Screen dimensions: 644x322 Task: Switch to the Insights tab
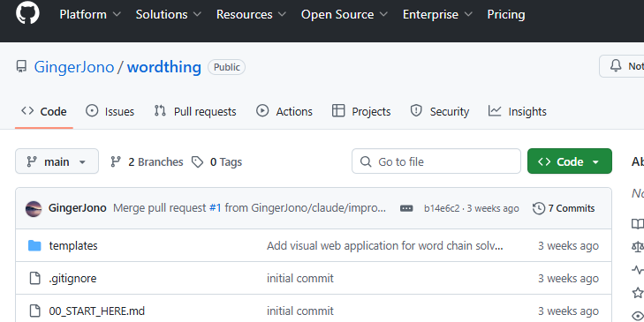coord(518,111)
